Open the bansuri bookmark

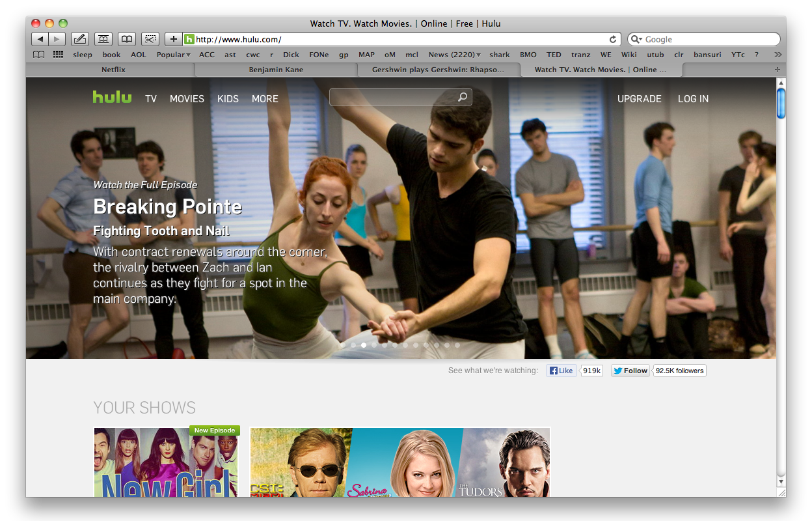click(x=707, y=55)
